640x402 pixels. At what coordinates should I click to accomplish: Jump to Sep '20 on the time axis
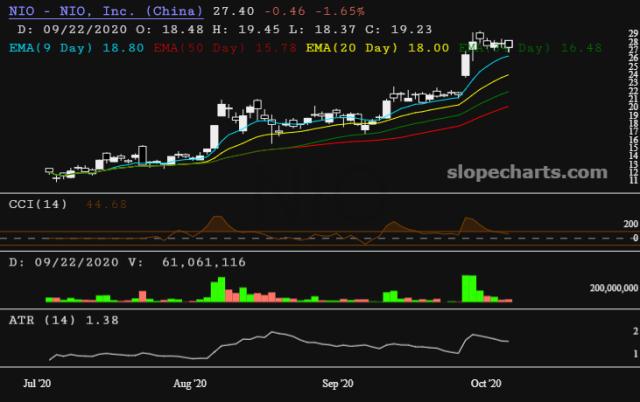[339, 383]
